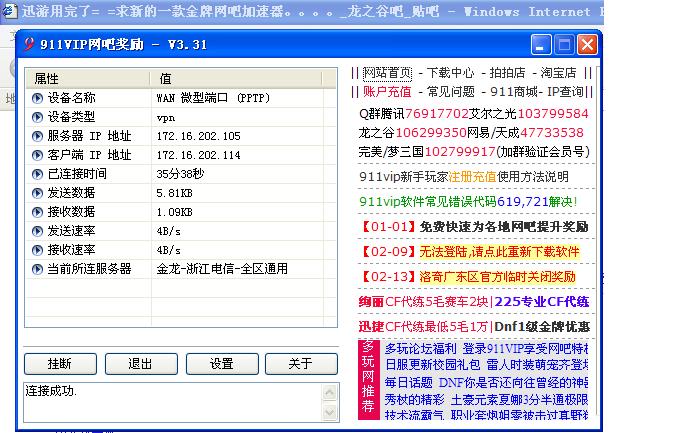Screen dimensions: 683x433
Task: Click the log box scroll up arrow
Action: click(x=330, y=392)
